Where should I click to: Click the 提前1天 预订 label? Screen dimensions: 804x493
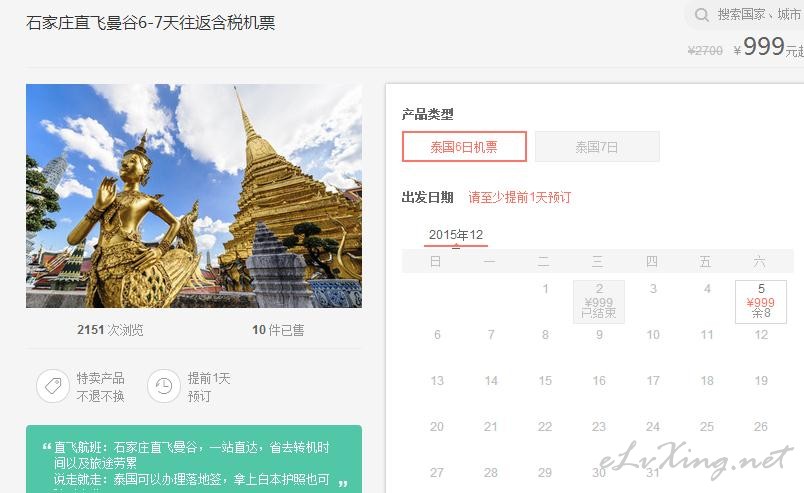(209, 387)
